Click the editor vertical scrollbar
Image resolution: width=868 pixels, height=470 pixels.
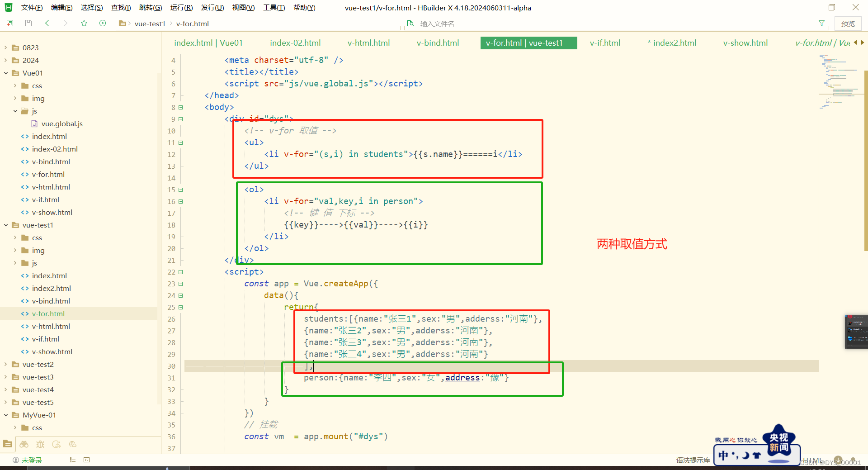coord(865,161)
